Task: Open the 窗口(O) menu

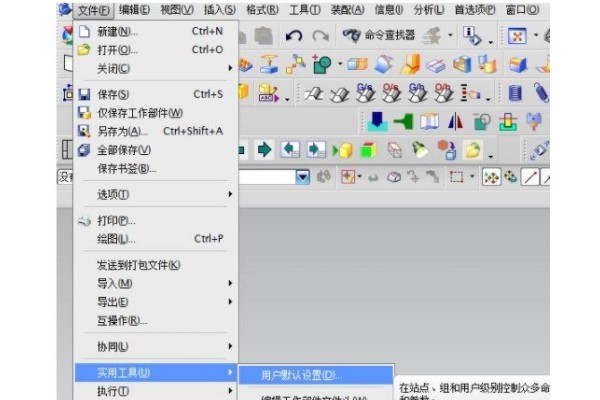Action: tap(522, 10)
